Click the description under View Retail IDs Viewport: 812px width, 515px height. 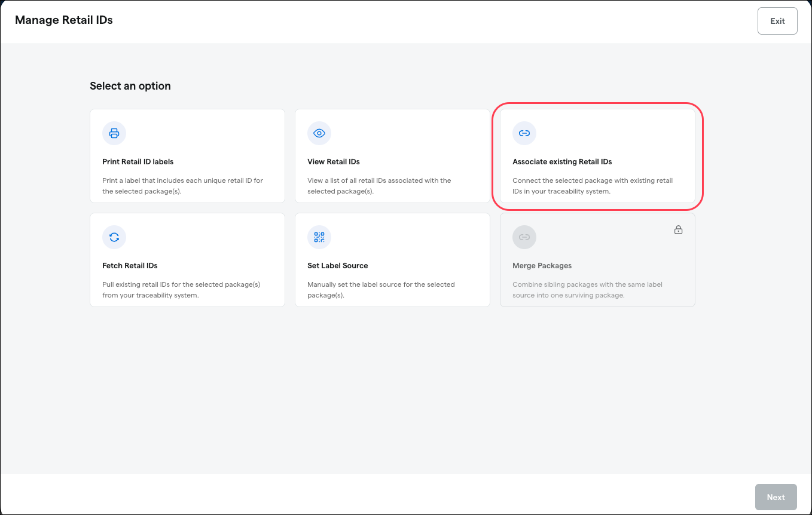[379, 186]
